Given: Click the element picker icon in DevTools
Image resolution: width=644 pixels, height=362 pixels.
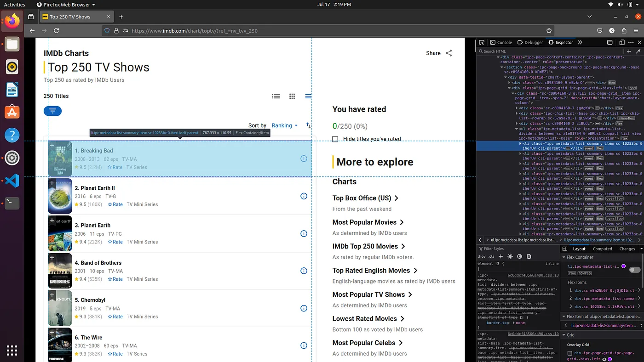Looking at the screenshot, I should pyautogui.click(x=481, y=42).
